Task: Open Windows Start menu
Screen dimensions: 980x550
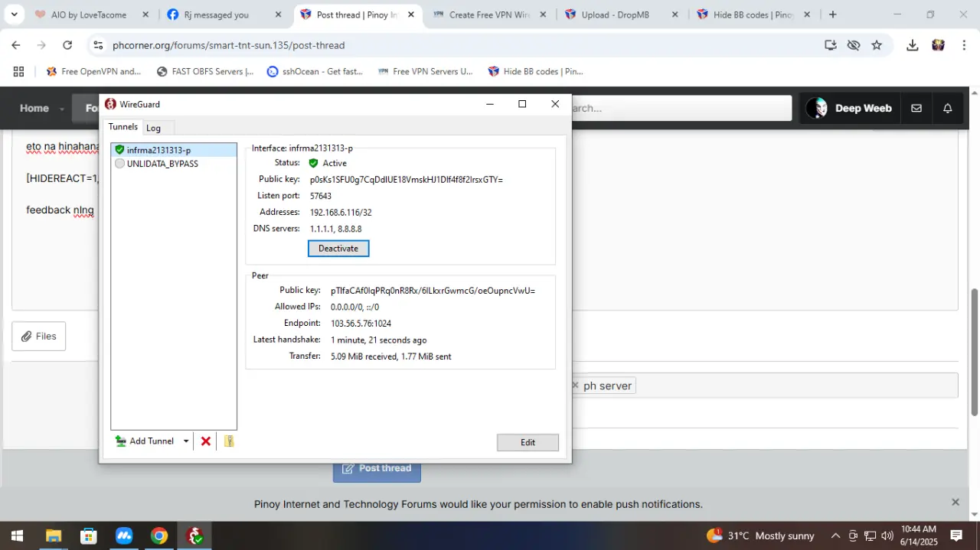Action: point(17,535)
